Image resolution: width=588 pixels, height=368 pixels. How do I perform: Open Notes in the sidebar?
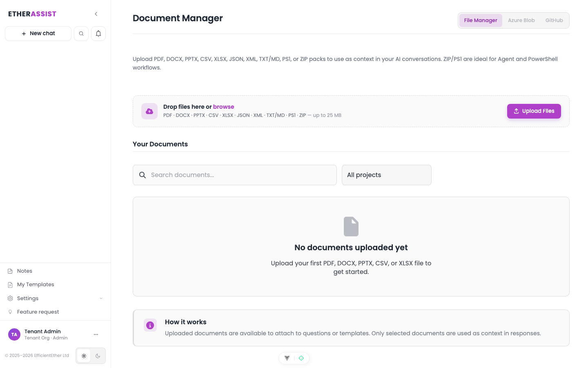(55, 271)
